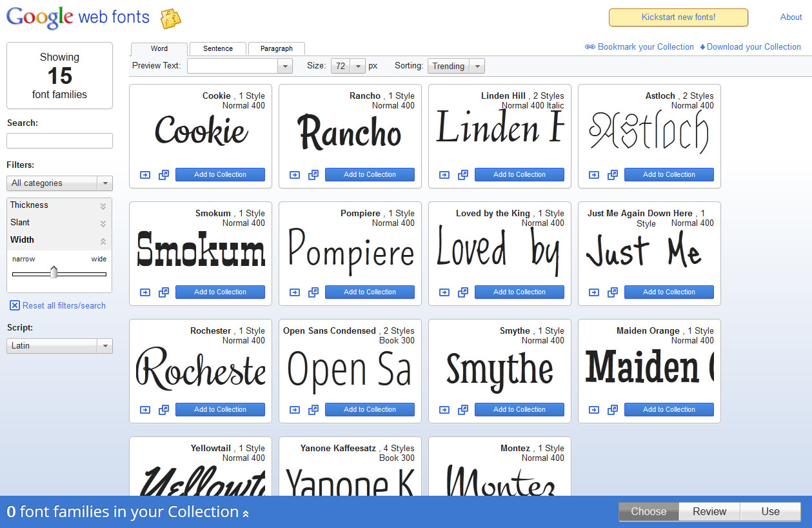The image size is (812, 528).
Task: Click quick-use arrow icon on Just Me Again card
Action: (594, 292)
